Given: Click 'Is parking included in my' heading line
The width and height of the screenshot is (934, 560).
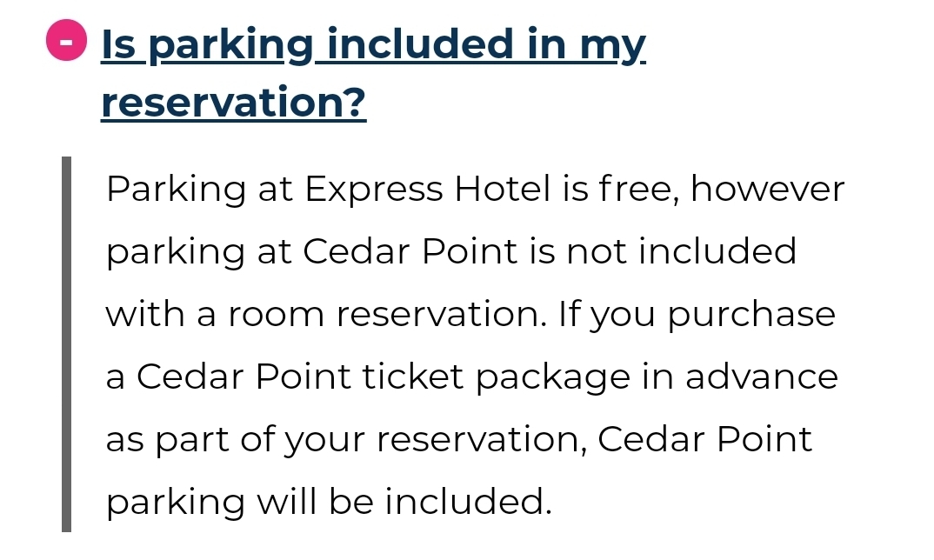Looking at the screenshot, I should pyautogui.click(x=373, y=44).
